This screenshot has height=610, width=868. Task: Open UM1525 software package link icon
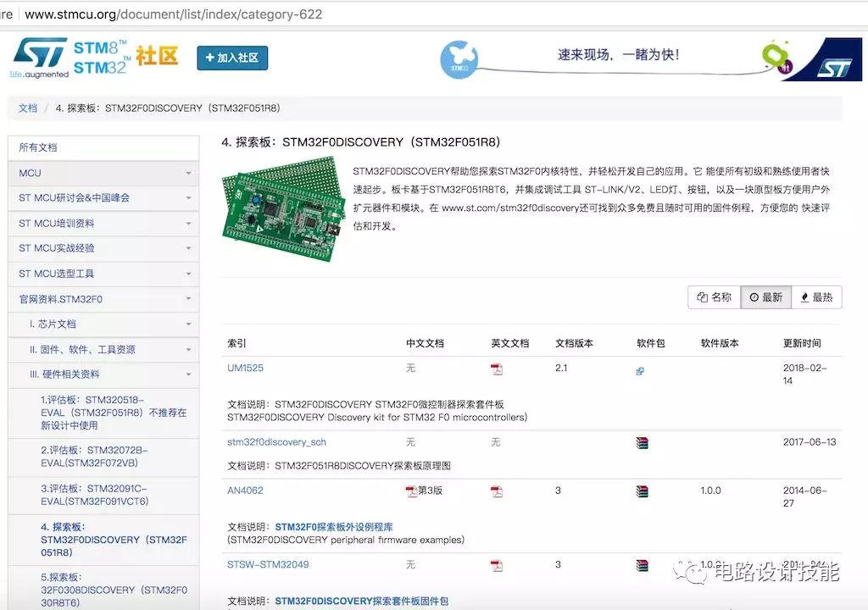pos(640,371)
